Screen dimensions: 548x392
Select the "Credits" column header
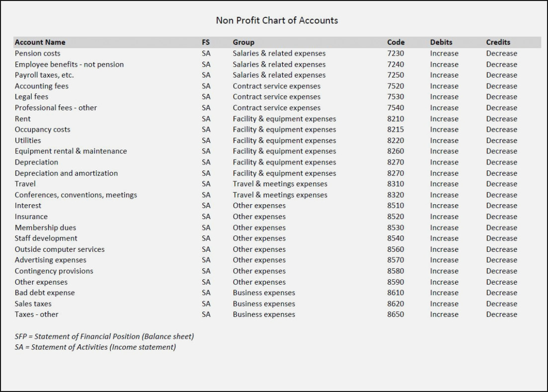point(498,42)
